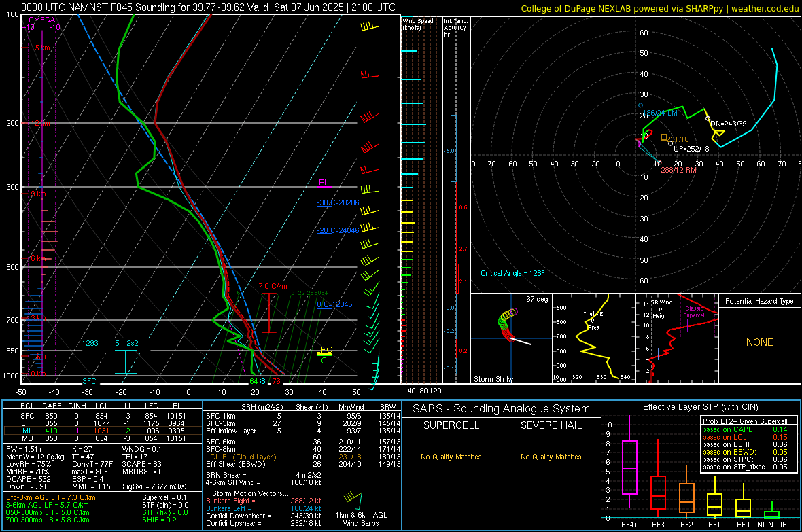Click the LowRH = 75% value
The image size is (802, 532).
click(x=28, y=465)
